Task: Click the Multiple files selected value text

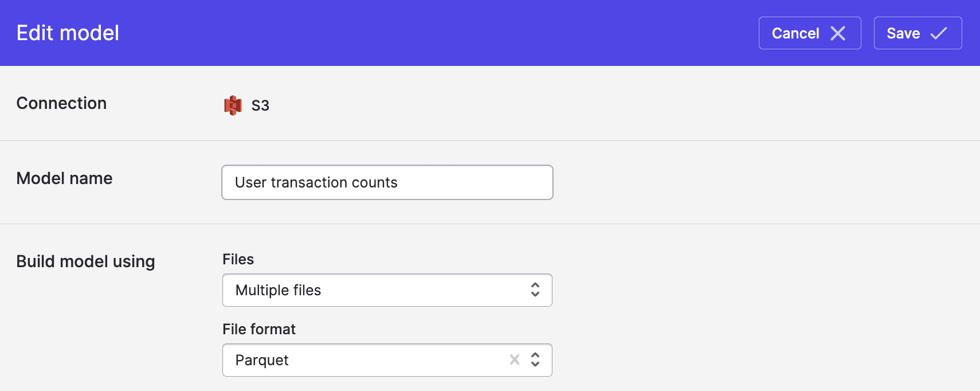Action: pos(278,290)
